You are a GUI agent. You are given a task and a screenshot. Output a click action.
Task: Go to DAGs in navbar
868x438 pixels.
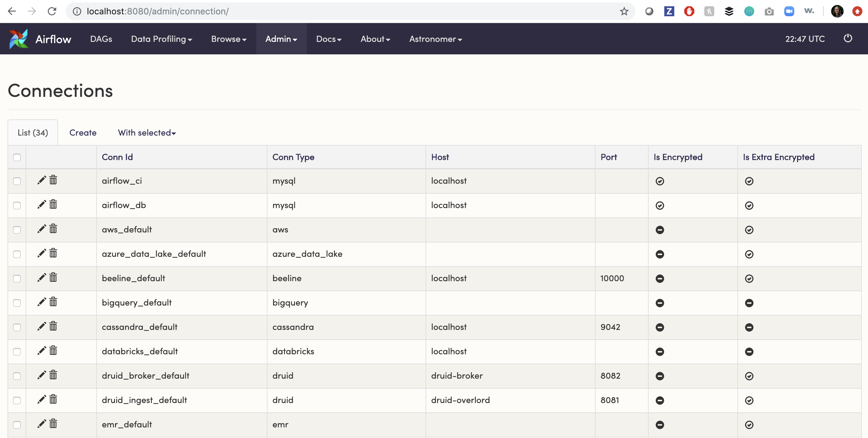click(101, 39)
